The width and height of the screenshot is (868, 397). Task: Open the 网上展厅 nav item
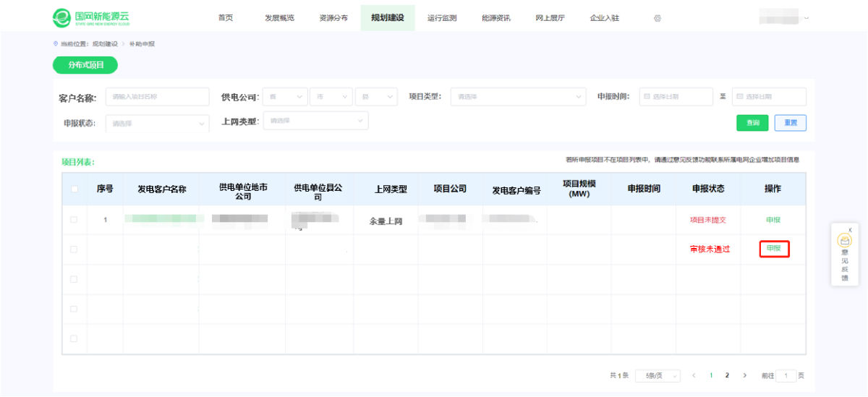click(550, 18)
